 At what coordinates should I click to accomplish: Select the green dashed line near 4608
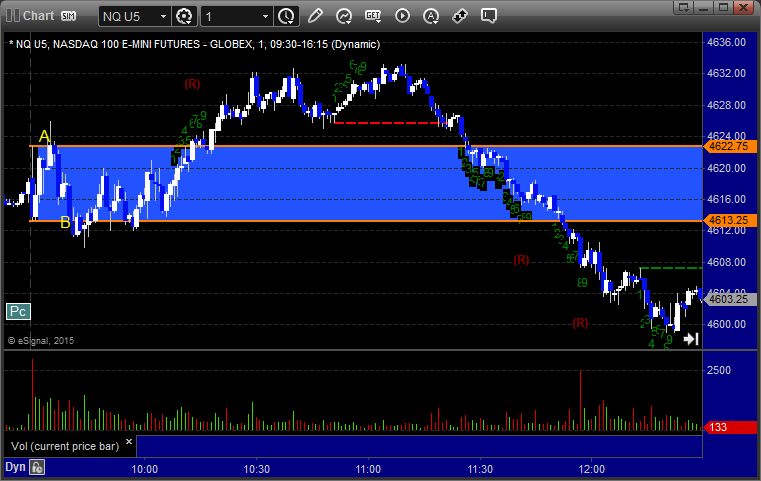(x=671, y=268)
